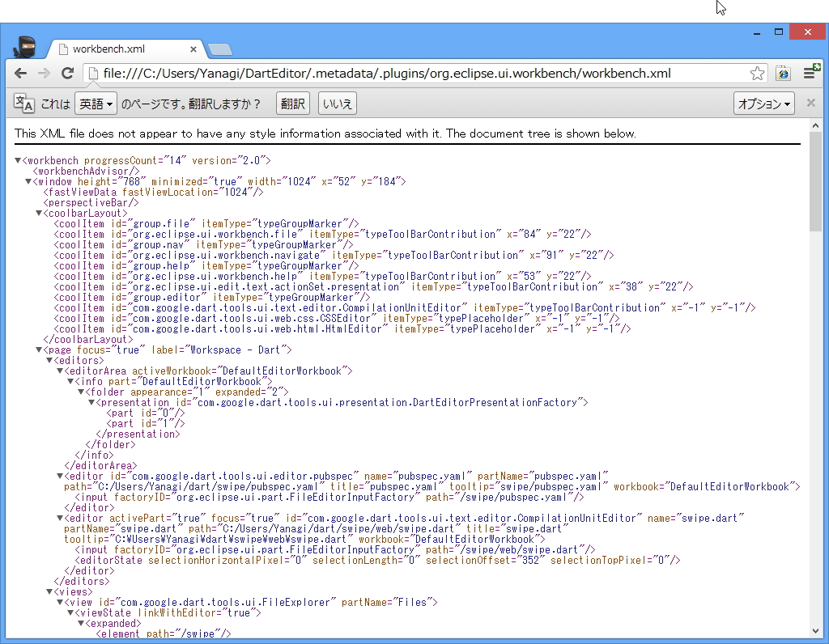
Task: Click coolItem id="group.help" line
Action: click(x=206, y=265)
